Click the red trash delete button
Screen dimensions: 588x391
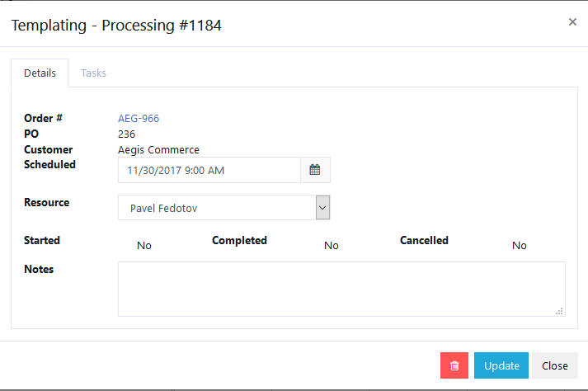coord(454,365)
